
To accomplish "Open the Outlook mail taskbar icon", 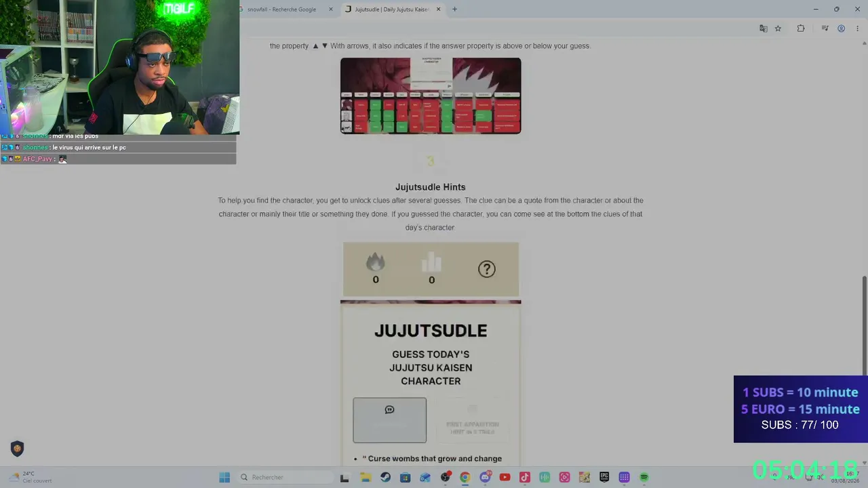I will [x=425, y=477].
